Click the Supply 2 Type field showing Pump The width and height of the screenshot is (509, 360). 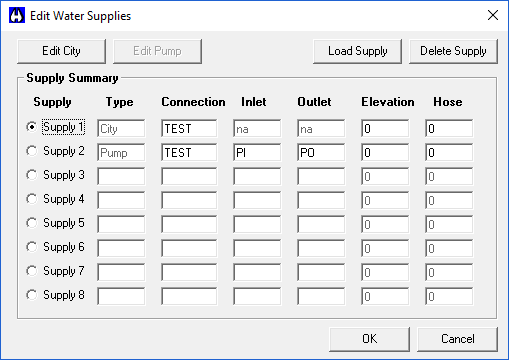click(x=121, y=152)
